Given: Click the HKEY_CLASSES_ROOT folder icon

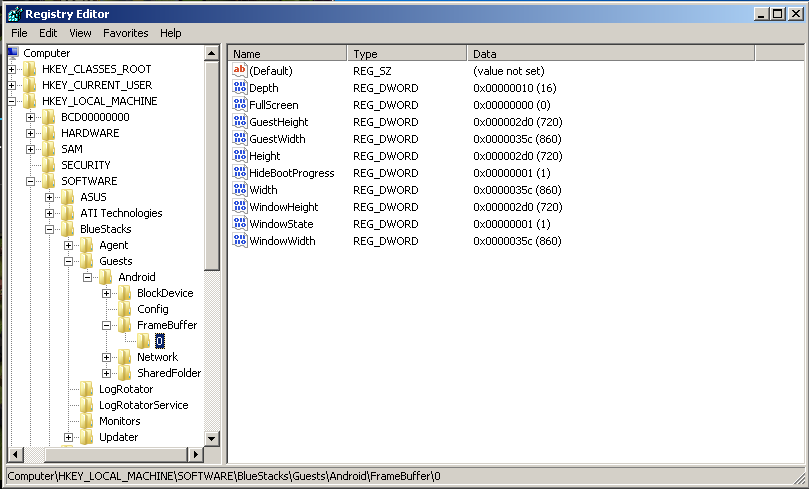Looking at the screenshot, I should 30,69.
